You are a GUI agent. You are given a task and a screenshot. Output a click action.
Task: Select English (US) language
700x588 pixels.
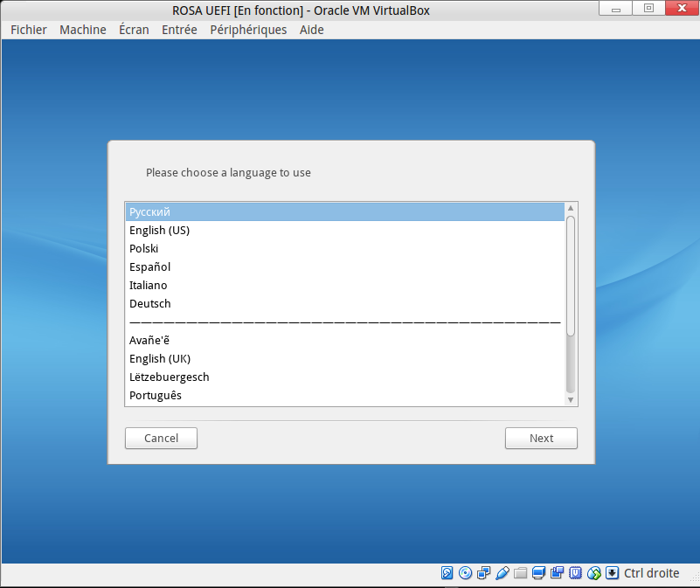tap(345, 230)
